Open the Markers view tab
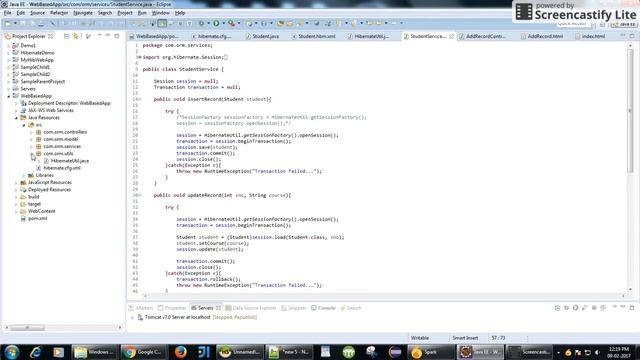Screen dimensions: 640x360 141,308
